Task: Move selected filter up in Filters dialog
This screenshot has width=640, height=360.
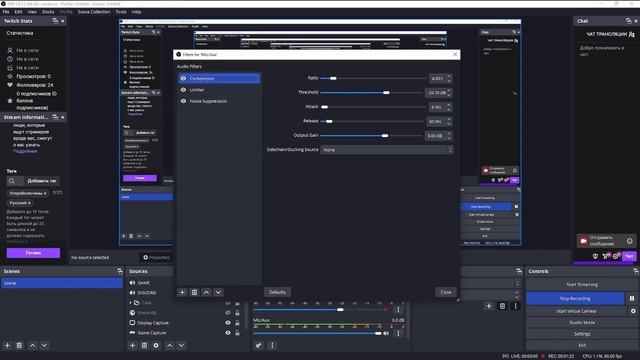Action: 207,292
